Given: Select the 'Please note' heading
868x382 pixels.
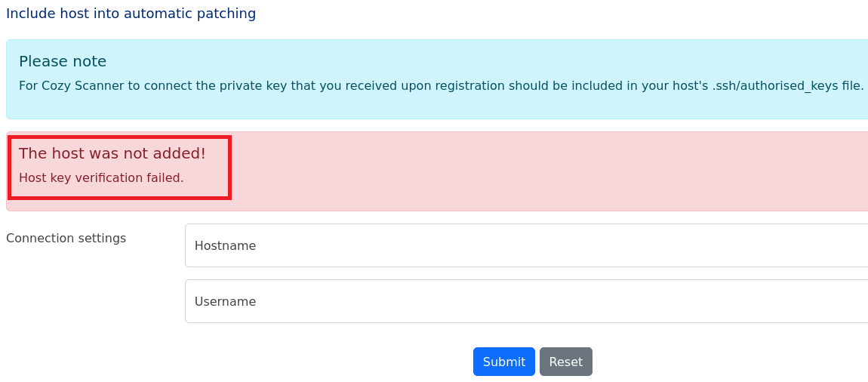Looking at the screenshot, I should pos(63,61).
